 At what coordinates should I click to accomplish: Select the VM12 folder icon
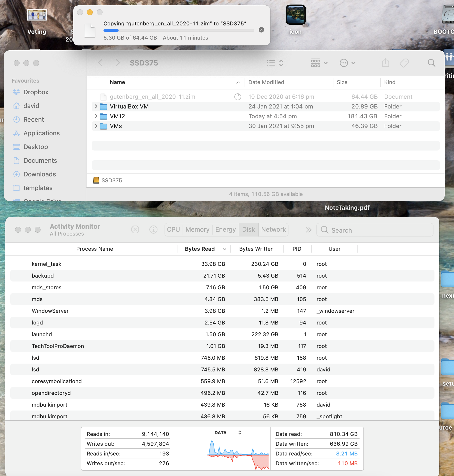[x=103, y=116]
